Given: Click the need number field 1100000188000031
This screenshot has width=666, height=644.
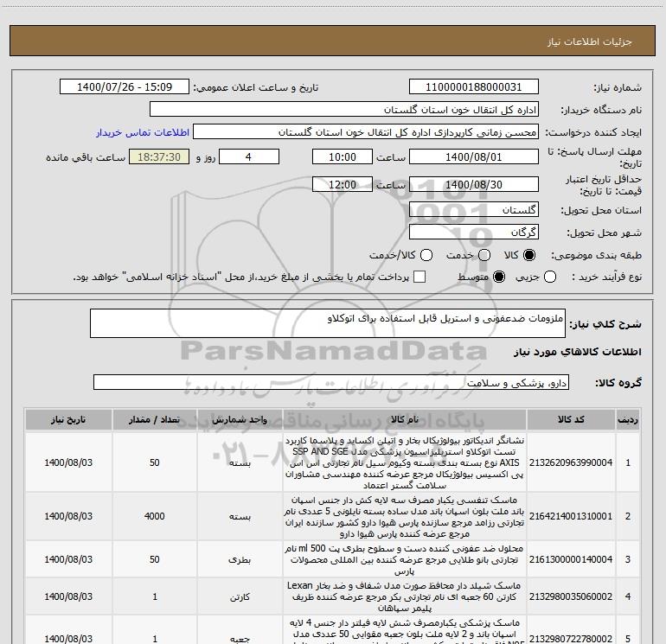Looking at the screenshot, I should pyautogui.click(x=474, y=87).
